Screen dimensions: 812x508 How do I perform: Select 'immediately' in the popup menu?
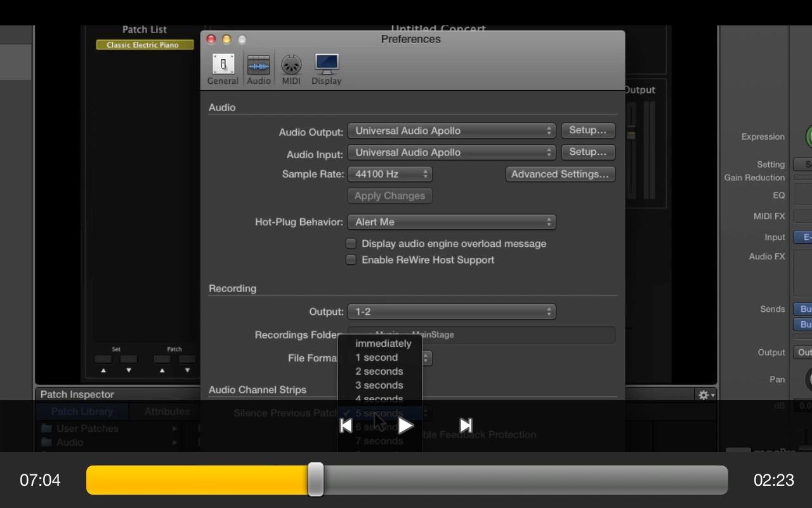tap(383, 344)
